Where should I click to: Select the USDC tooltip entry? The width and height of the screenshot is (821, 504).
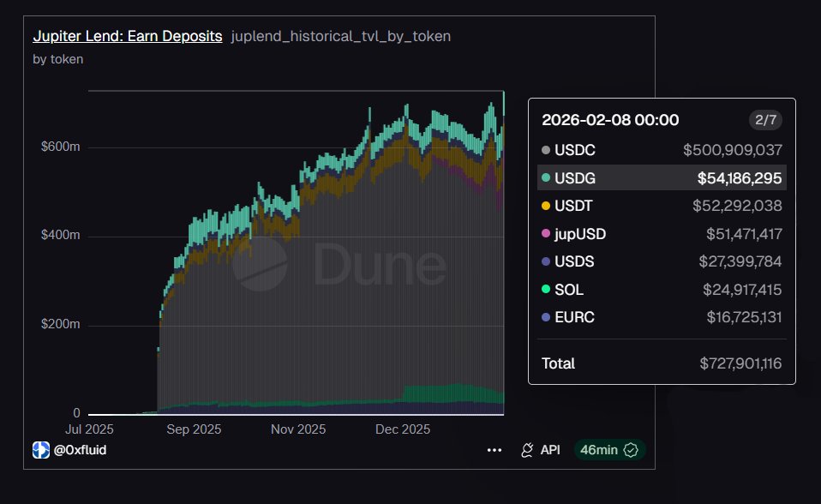tap(662, 150)
